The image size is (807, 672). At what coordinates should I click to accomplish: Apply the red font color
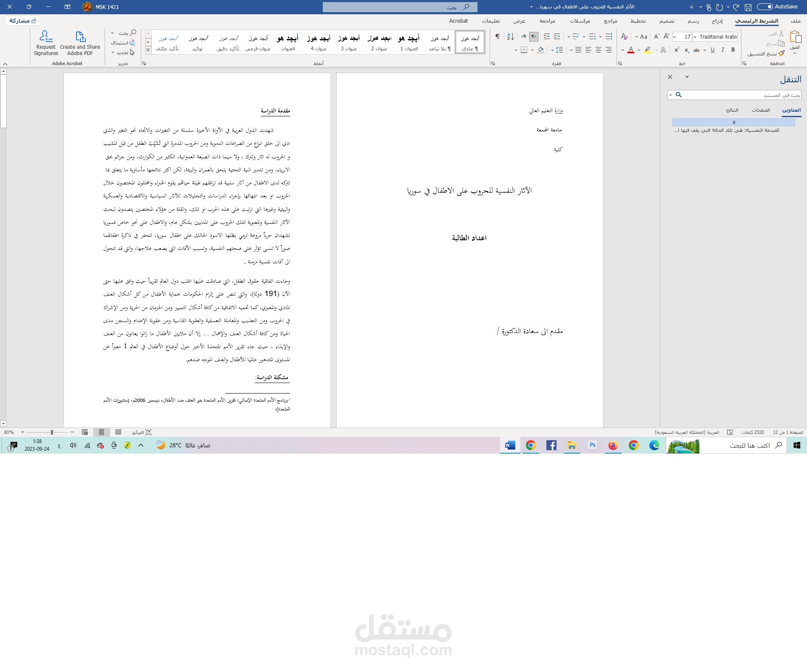pyautogui.click(x=631, y=50)
